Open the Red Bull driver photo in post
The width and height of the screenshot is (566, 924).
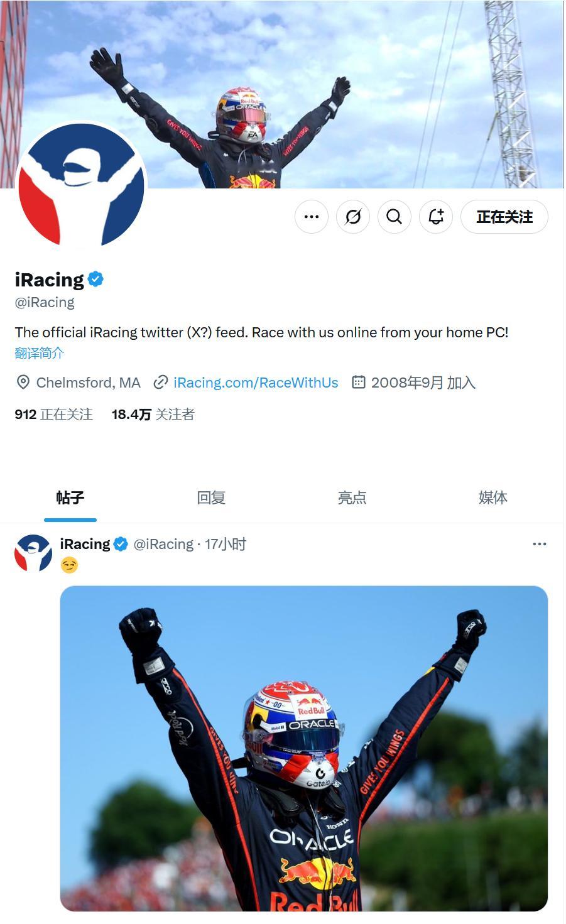point(304,748)
